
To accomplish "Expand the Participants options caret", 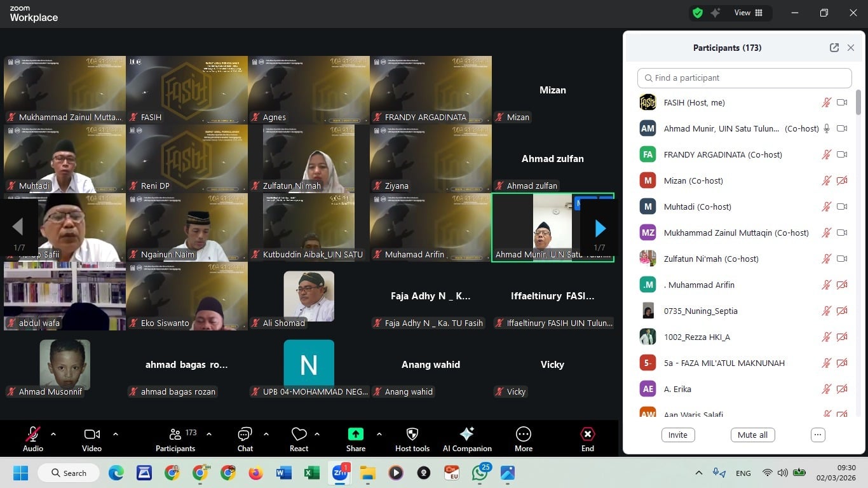I will (x=208, y=434).
